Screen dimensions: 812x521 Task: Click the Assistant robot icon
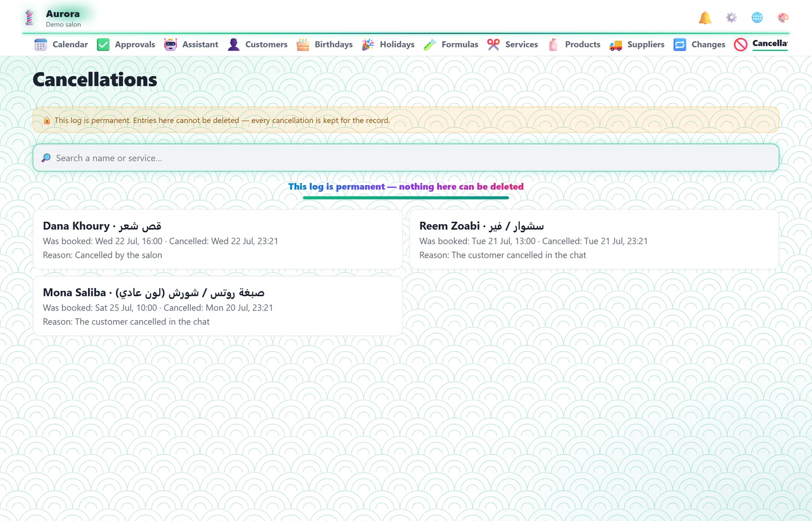pyautogui.click(x=171, y=45)
